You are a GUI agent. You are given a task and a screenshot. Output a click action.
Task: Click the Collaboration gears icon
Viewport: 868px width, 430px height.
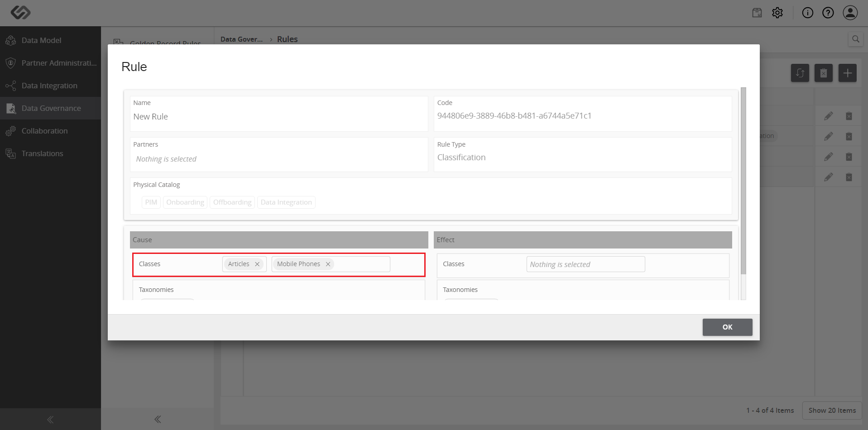click(x=11, y=131)
